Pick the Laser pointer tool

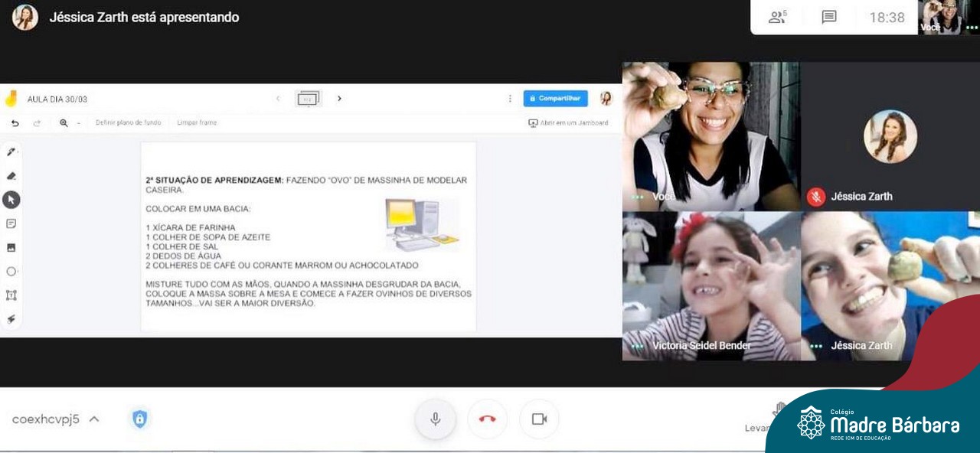[x=11, y=319]
